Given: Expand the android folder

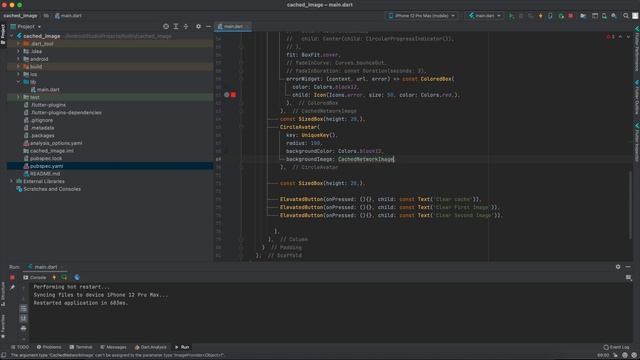Looking at the screenshot, I should 18,59.
